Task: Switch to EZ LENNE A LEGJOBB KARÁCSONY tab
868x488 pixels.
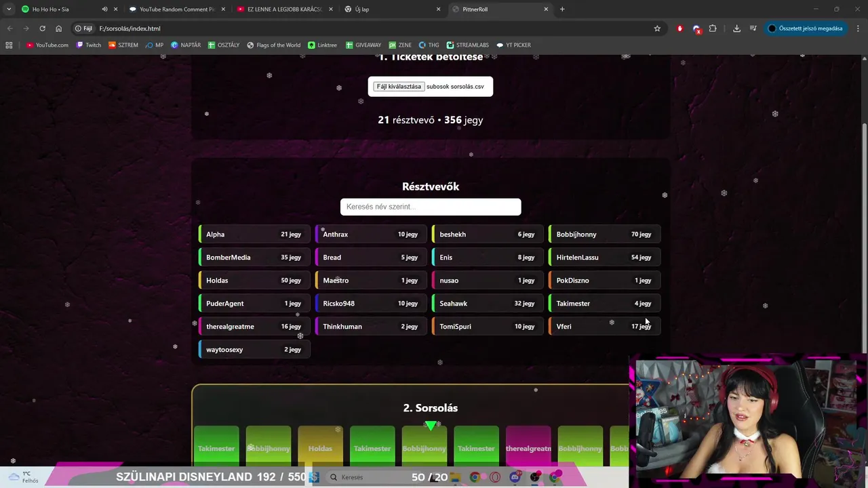Action: (284, 9)
